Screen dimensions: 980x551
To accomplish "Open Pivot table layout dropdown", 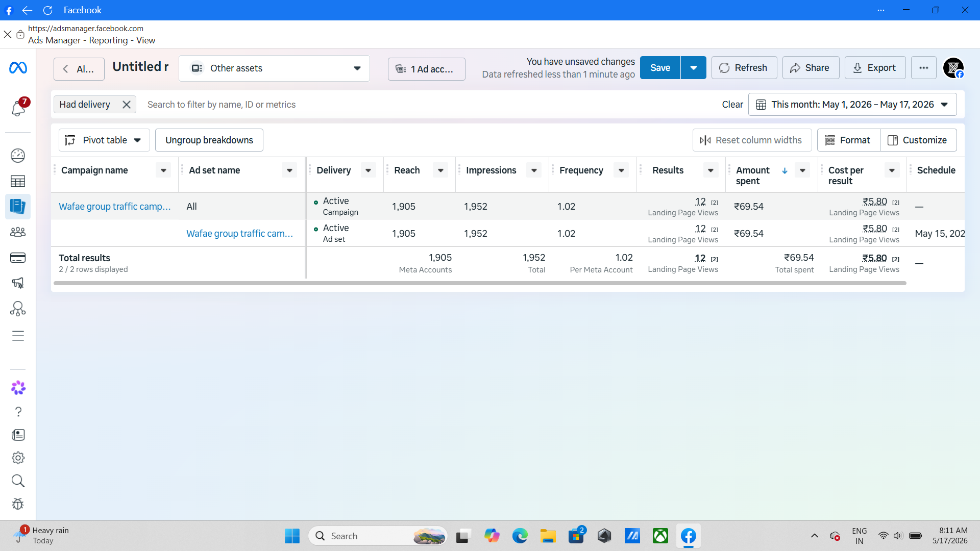I will 104,140.
